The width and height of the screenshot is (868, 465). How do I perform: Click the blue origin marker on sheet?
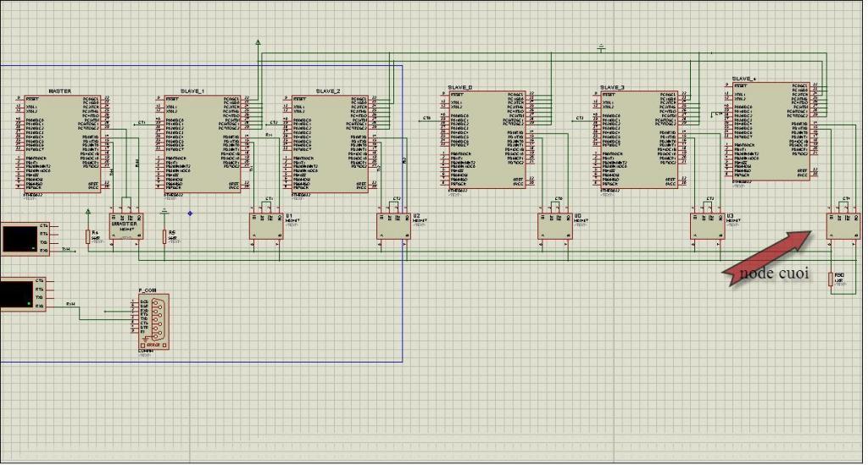[190, 213]
